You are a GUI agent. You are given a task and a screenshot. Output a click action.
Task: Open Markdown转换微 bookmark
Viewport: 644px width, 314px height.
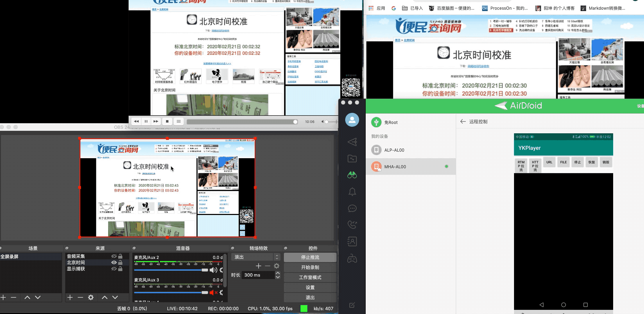(x=603, y=8)
